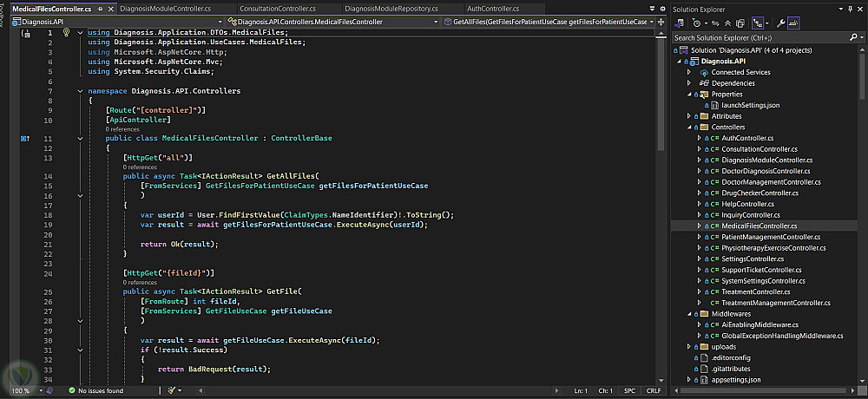
Task: Click the lightbulb quick actions icon
Action: [66, 33]
